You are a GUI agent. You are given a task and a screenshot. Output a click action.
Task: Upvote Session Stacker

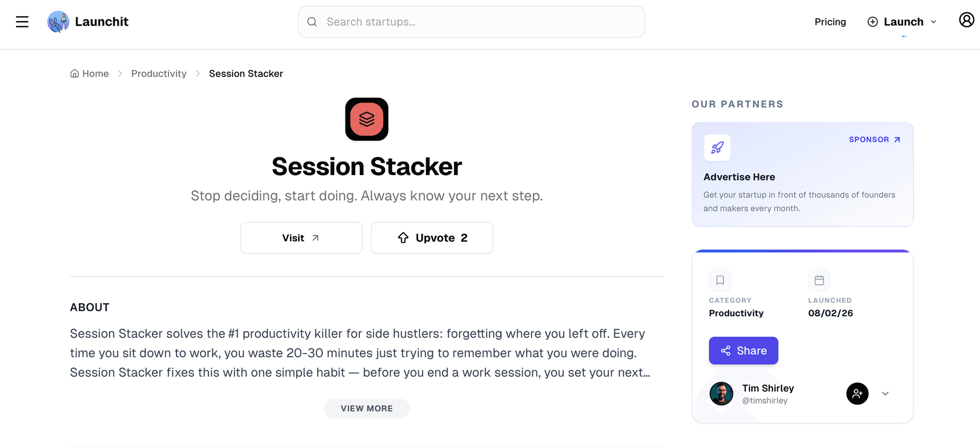432,238
